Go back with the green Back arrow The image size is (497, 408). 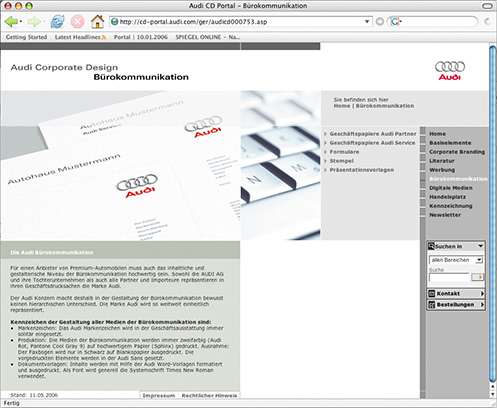[11, 22]
